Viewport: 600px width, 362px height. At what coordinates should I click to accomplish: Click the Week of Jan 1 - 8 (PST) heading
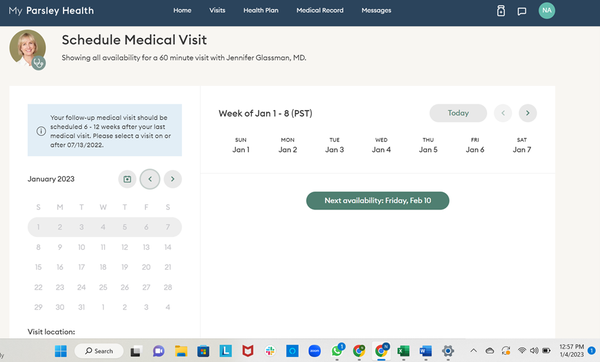[265, 113]
